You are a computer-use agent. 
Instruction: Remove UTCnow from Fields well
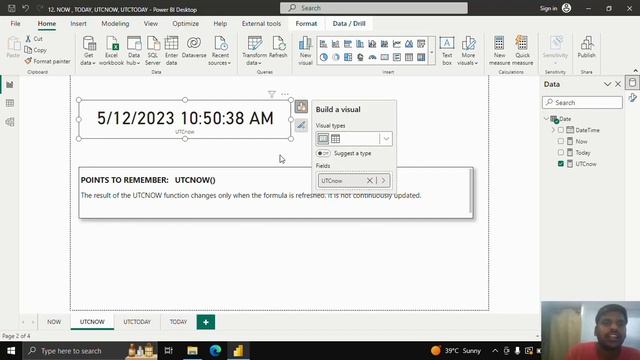[369, 180]
